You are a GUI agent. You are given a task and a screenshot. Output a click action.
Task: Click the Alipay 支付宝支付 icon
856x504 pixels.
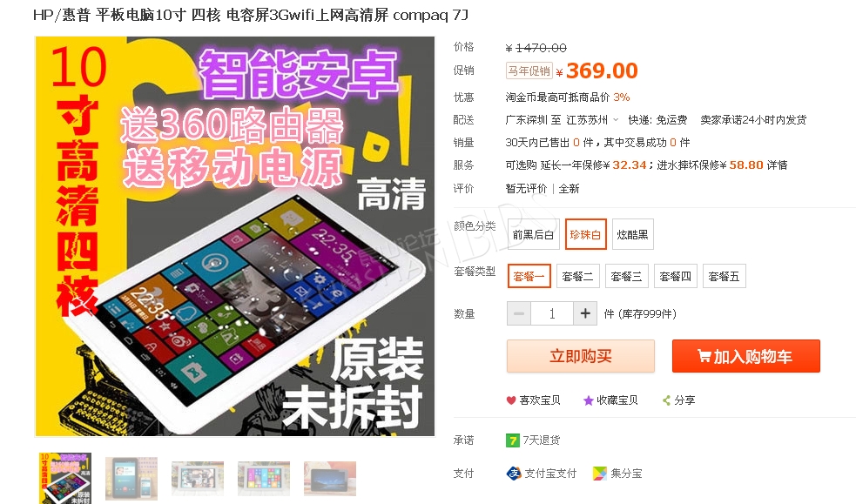click(514, 473)
